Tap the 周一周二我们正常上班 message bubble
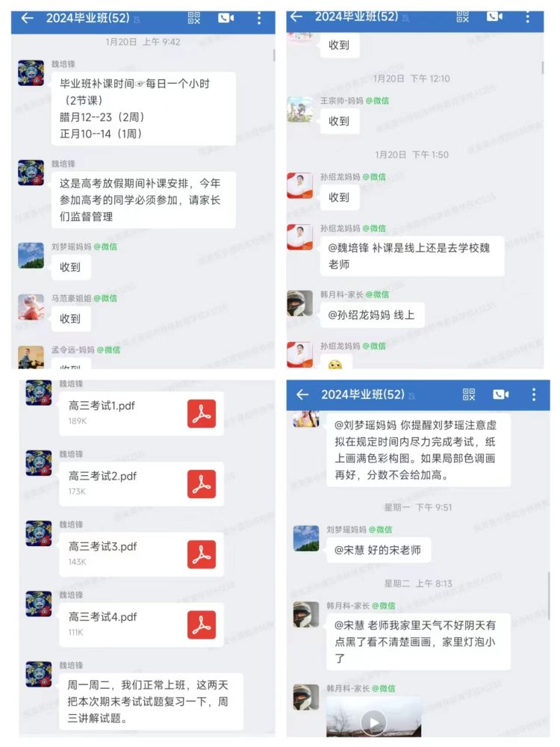 151,701
